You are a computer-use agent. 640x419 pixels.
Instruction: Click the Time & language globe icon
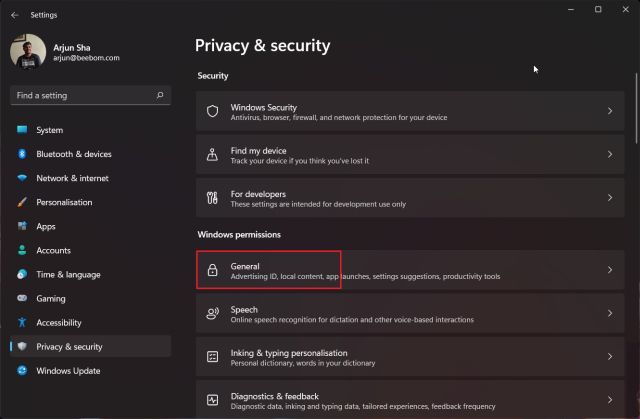[x=22, y=274]
